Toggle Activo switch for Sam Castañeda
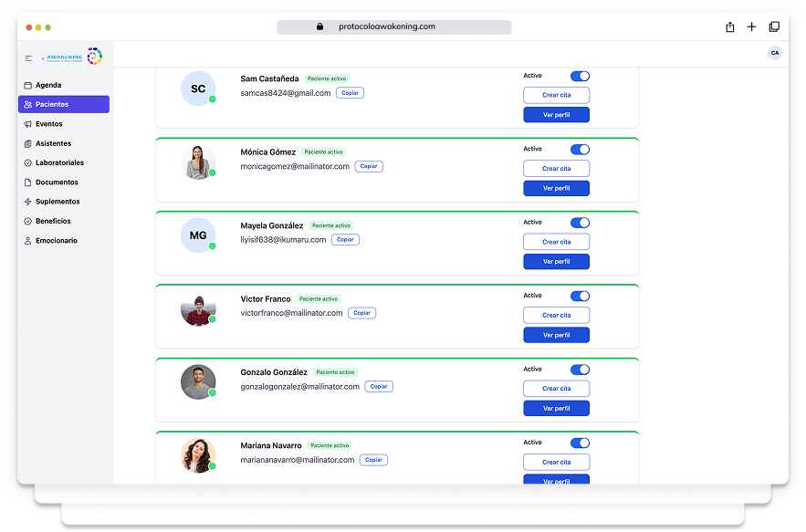The height and width of the screenshot is (532, 806). (x=580, y=76)
